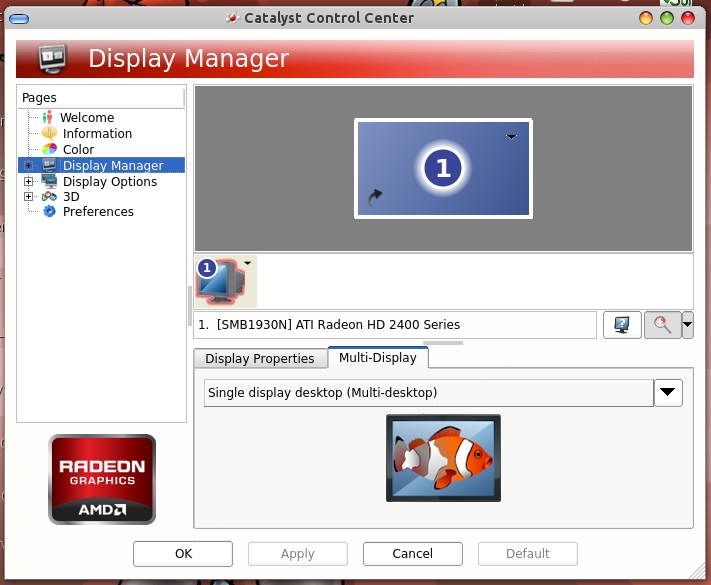Open the Single display desktop combo box
Image resolution: width=711 pixels, height=585 pixels.
[x=443, y=393]
